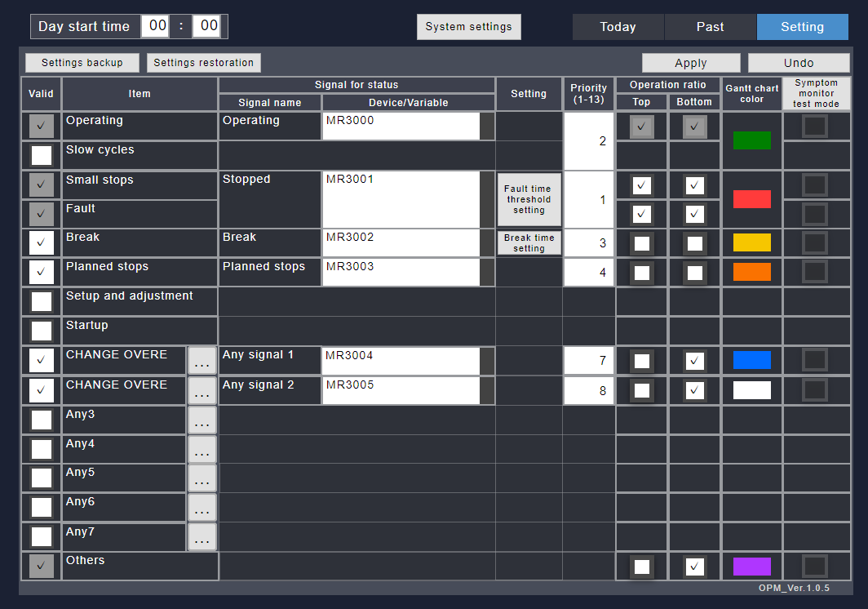Toggle Others bottom operation ratio checkbox
The image size is (868, 609).
pyautogui.click(x=694, y=567)
